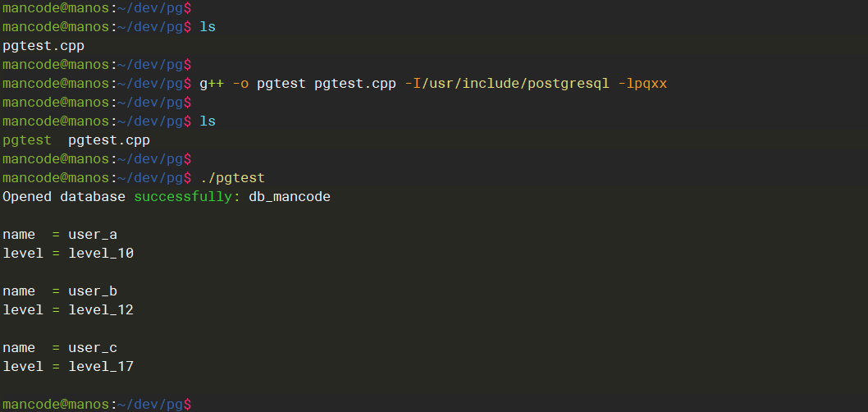
Task: Click the db_mancode database name
Action: [289, 197]
